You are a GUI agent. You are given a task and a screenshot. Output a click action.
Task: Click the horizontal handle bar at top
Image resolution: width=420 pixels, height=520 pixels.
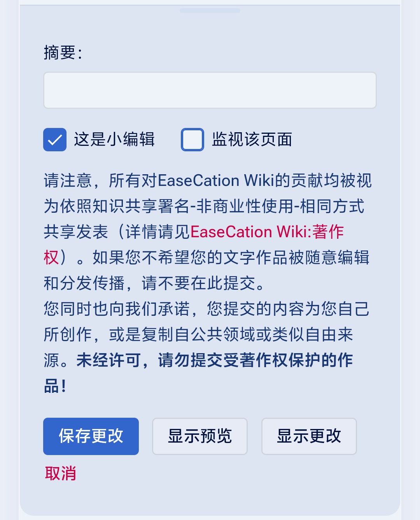pyautogui.click(x=210, y=11)
